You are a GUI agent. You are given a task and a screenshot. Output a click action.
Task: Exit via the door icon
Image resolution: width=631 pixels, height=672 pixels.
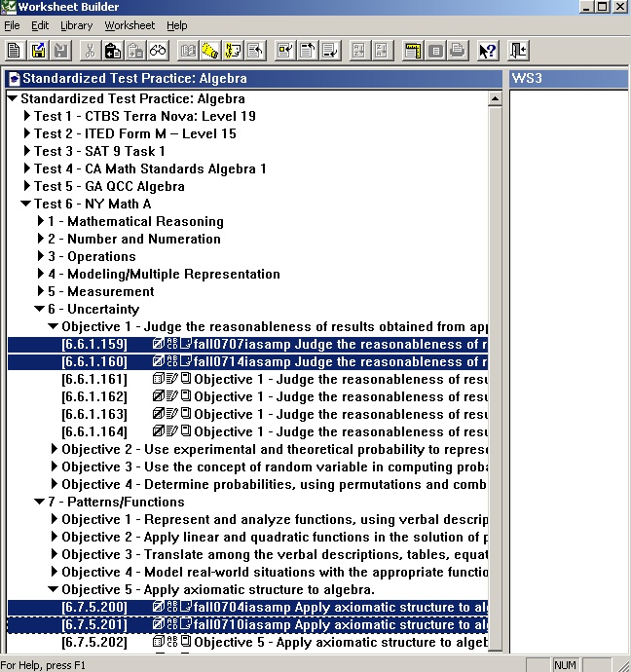click(x=518, y=51)
